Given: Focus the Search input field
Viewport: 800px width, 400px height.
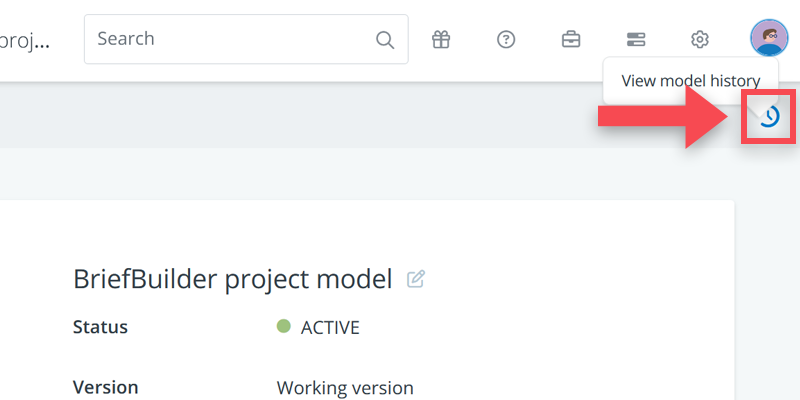Looking at the screenshot, I should [230, 39].
